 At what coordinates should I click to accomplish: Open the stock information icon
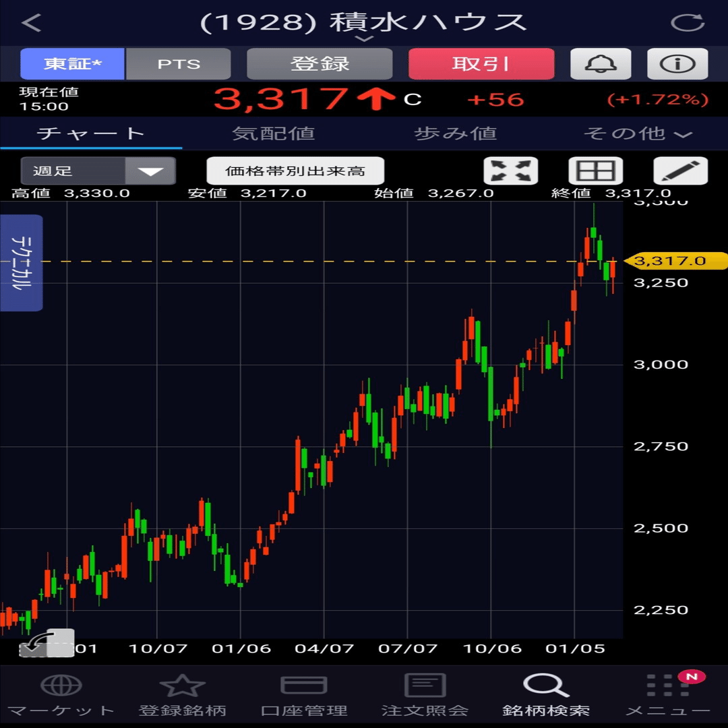click(x=677, y=63)
